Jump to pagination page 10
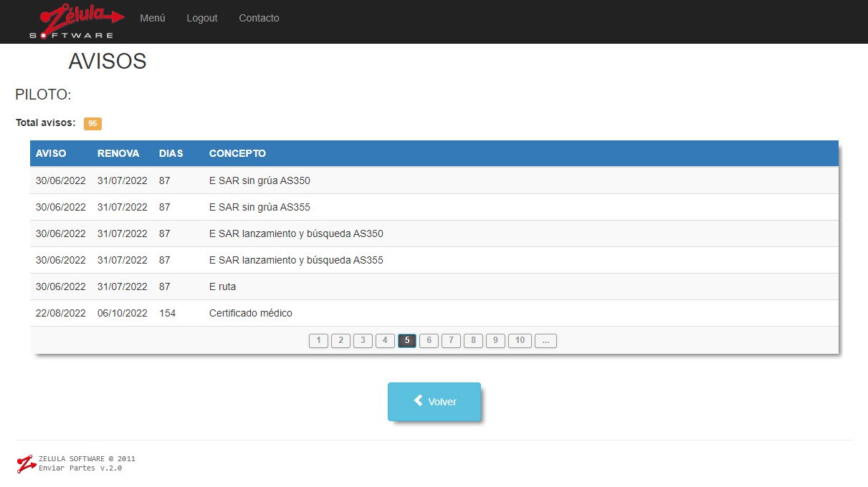The height and width of the screenshot is (487, 868). pos(520,341)
